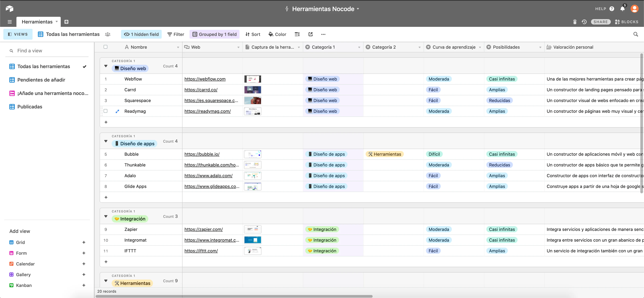644x298 pixels.
Task: Tick the select-all checkbox in the header
Action: [105, 47]
